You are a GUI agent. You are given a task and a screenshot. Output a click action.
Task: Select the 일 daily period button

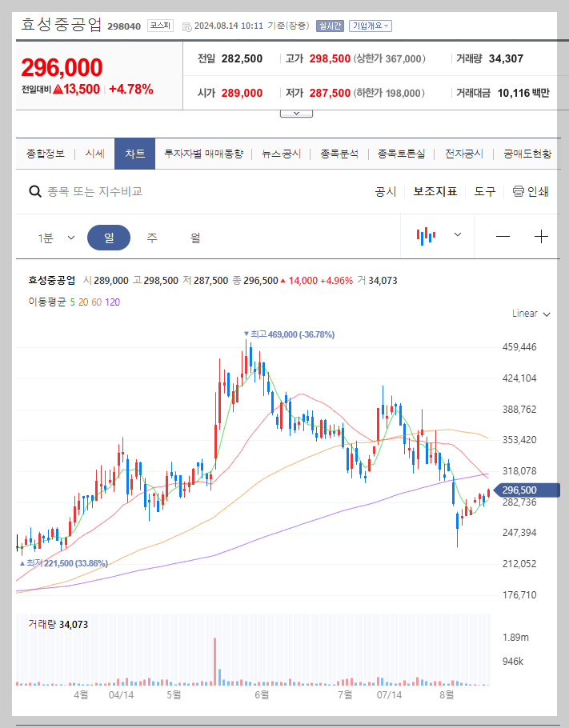(x=109, y=237)
